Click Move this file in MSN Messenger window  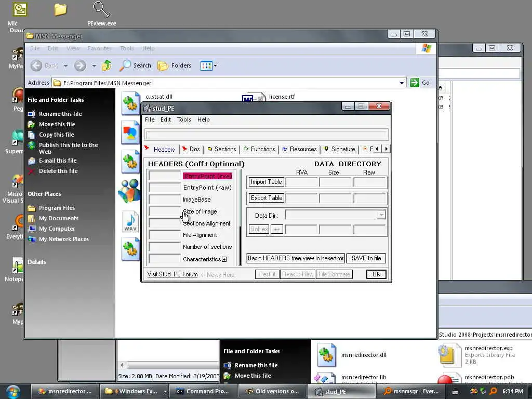click(x=57, y=124)
